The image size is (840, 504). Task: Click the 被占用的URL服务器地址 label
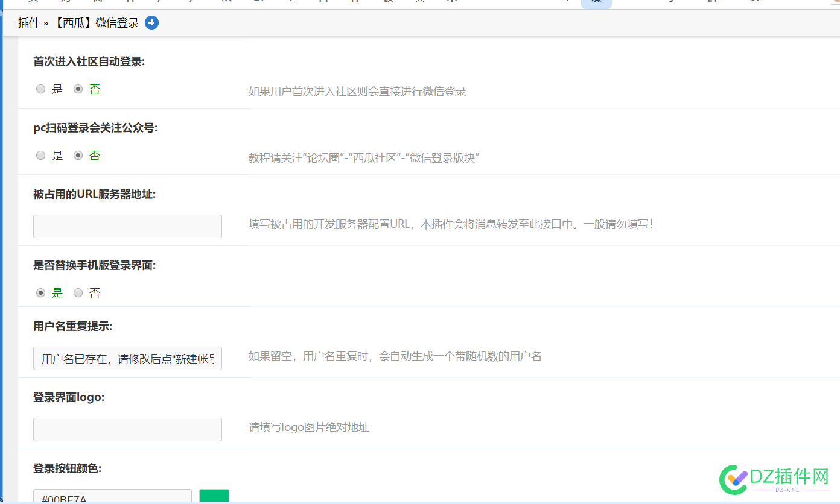(x=94, y=194)
